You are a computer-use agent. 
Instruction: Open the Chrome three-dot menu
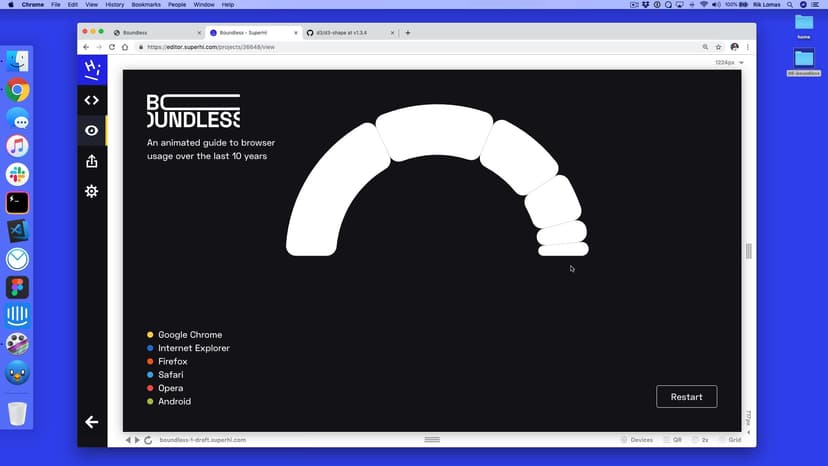point(747,47)
